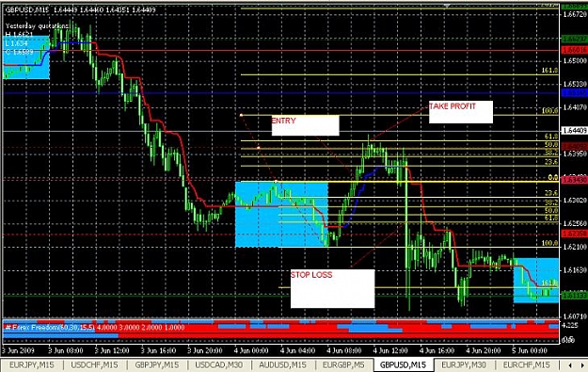Open the EURCHF,M15 chart tab
The image size is (588, 372).
(x=526, y=364)
